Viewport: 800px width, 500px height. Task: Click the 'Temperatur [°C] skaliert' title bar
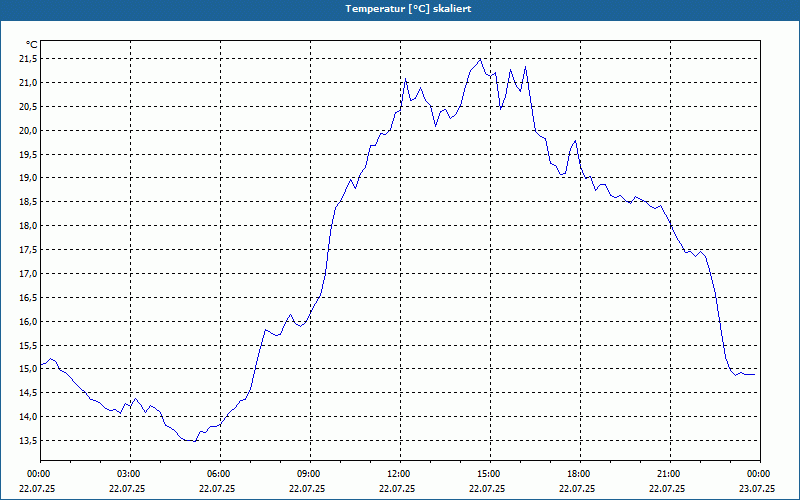pos(400,9)
